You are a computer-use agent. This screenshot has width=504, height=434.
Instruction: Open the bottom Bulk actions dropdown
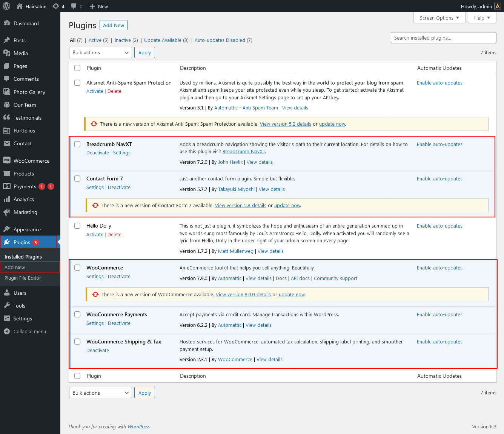[100, 393]
